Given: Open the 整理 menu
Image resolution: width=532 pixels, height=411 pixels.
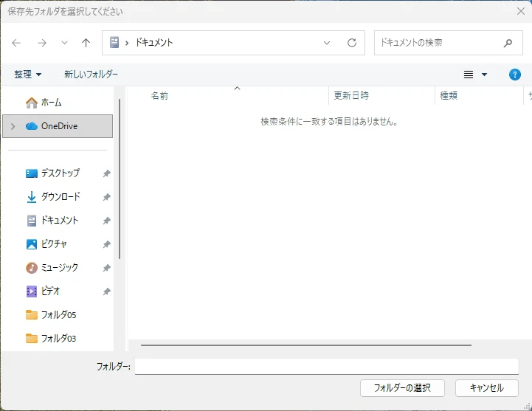Looking at the screenshot, I should 27,75.
